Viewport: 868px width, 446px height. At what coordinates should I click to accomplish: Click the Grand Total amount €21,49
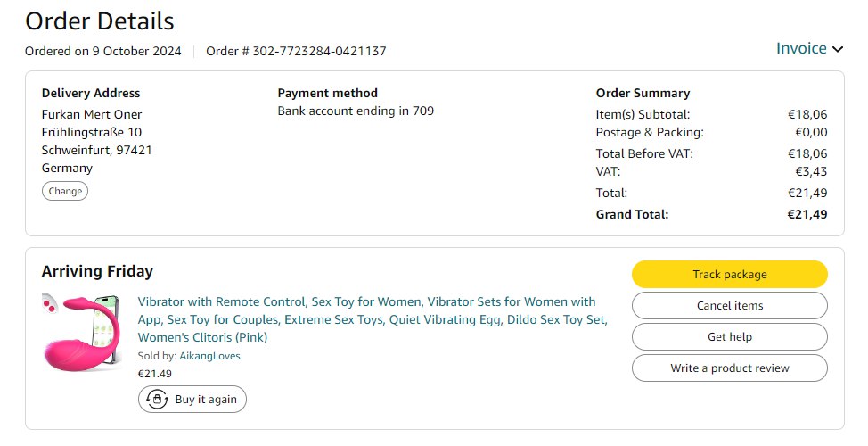[x=807, y=214]
